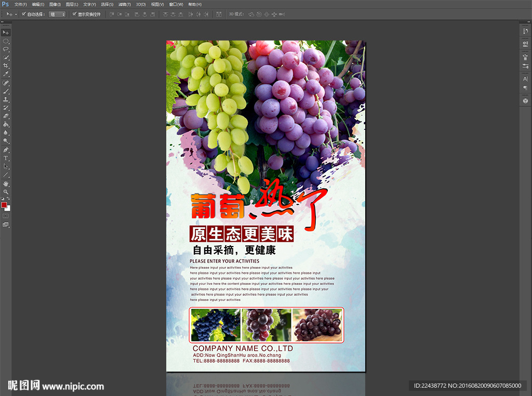Open the Paragraph panel
The width and height of the screenshot is (532, 396).
point(526,88)
